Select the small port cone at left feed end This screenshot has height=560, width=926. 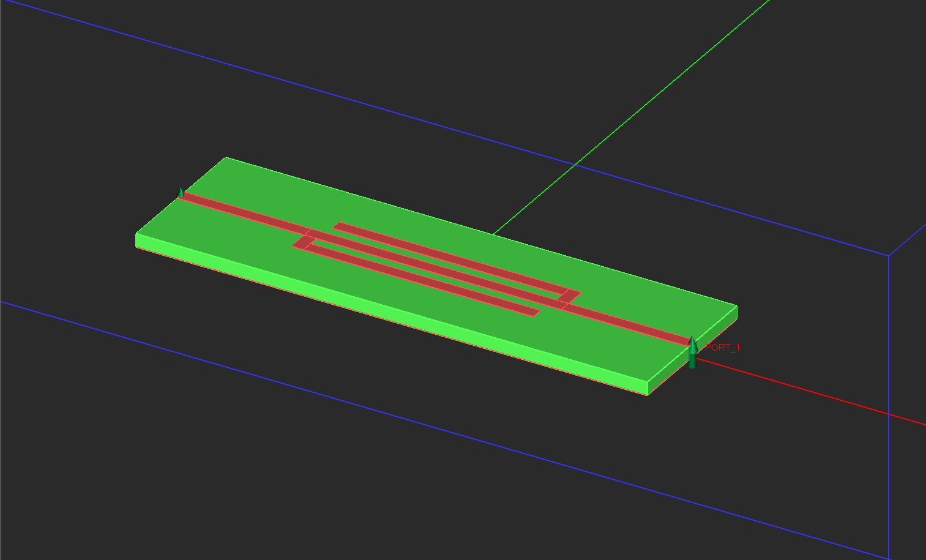pos(181,193)
